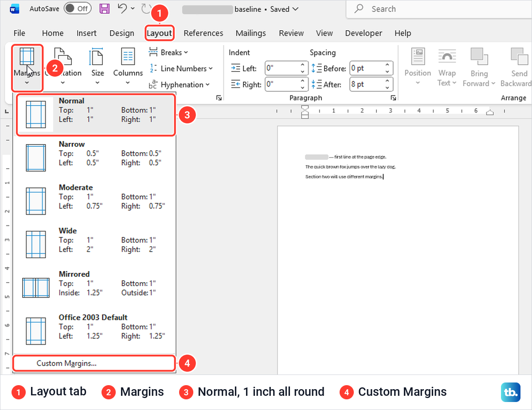
Task: Open the Line Numbers dropdown
Action: [x=181, y=68]
